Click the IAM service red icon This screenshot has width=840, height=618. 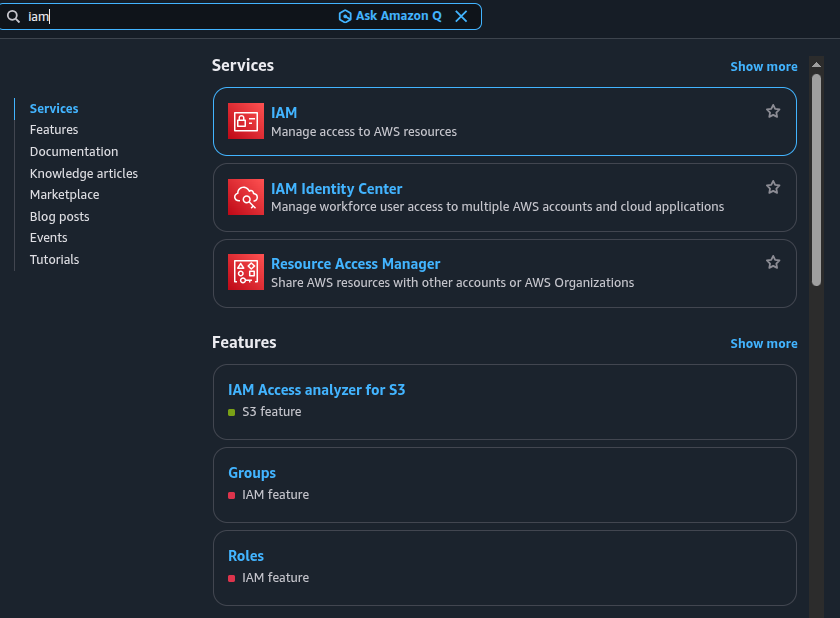point(246,121)
